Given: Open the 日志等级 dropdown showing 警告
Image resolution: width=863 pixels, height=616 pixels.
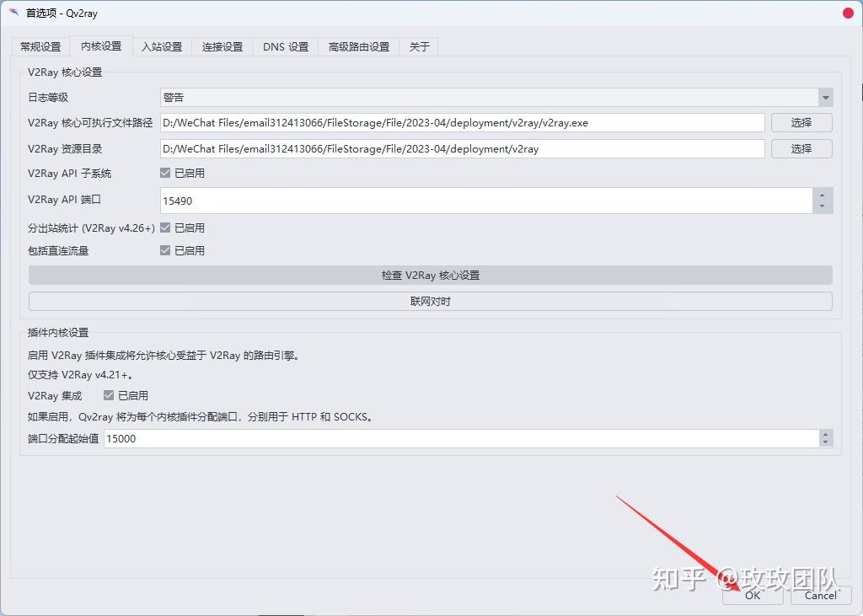Looking at the screenshot, I should tap(496, 98).
